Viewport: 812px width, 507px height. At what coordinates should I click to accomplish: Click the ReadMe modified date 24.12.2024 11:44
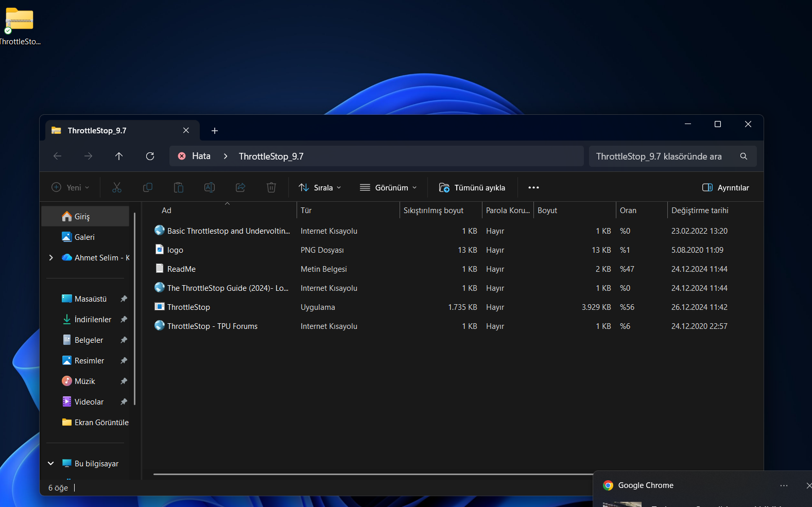click(699, 269)
